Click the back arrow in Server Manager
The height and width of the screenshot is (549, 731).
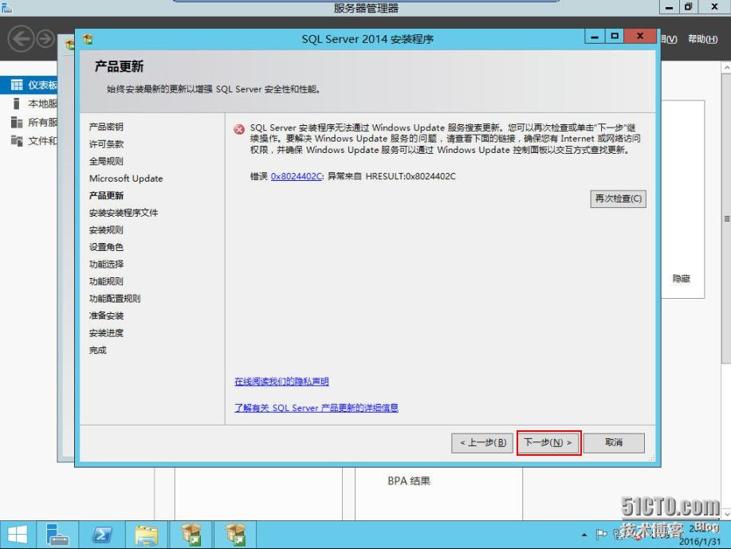click(21, 39)
